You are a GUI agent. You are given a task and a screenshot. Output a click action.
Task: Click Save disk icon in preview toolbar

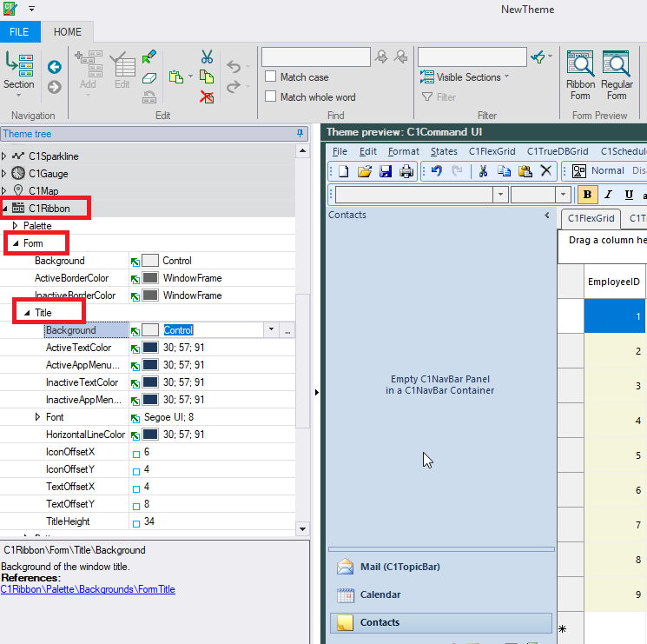(x=386, y=171)
